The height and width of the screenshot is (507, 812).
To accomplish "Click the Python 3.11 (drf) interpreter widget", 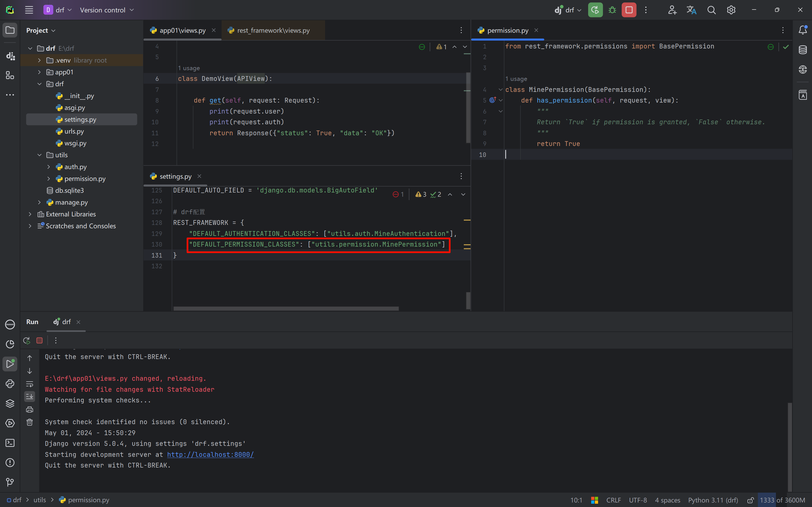I will [x=713, y=500].
